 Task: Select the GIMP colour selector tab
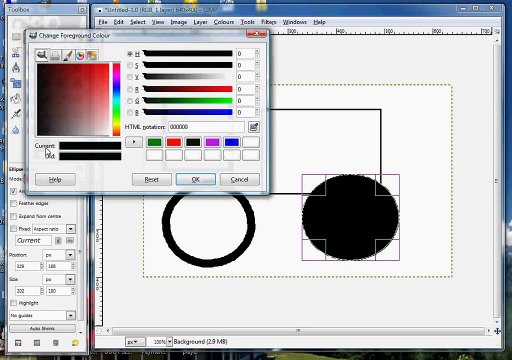pos(42,55)
